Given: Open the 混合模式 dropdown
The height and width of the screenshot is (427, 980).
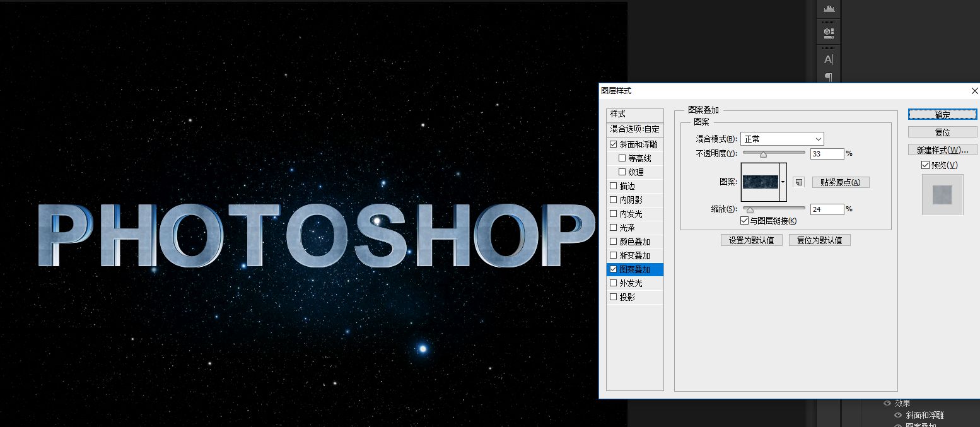Looking at the screenshot, I should click(782, 139).
